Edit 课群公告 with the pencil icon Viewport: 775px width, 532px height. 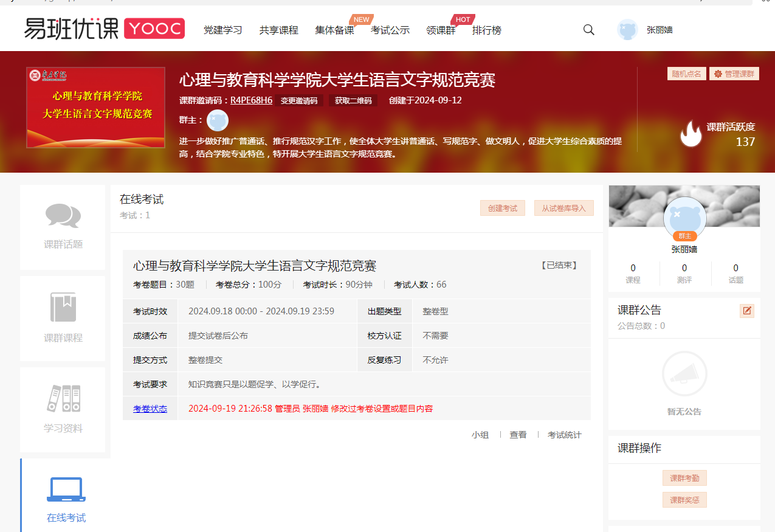coord(746,310)
